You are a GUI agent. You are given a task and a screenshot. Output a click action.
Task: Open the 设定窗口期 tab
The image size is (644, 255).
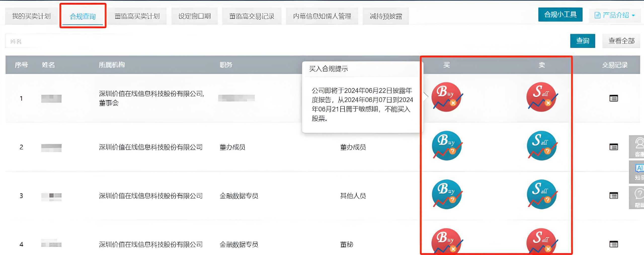tap(194, 16)
